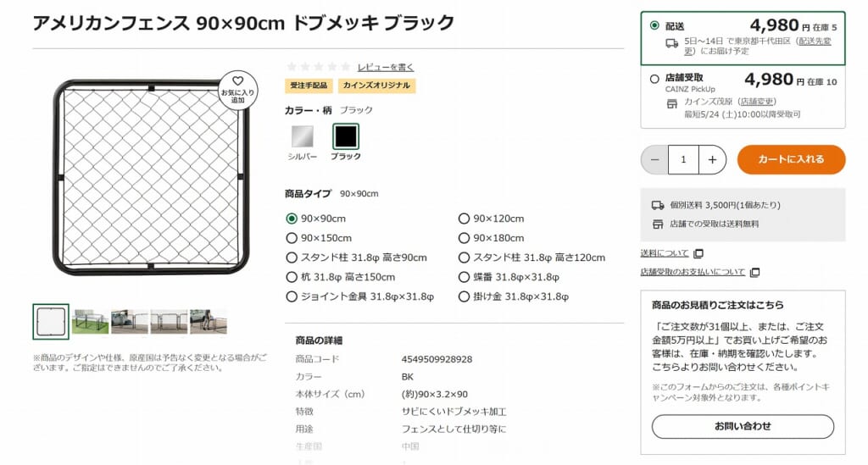View the second product thumbnail image
Screen dimensions: 868x465
tap(90, 321)
